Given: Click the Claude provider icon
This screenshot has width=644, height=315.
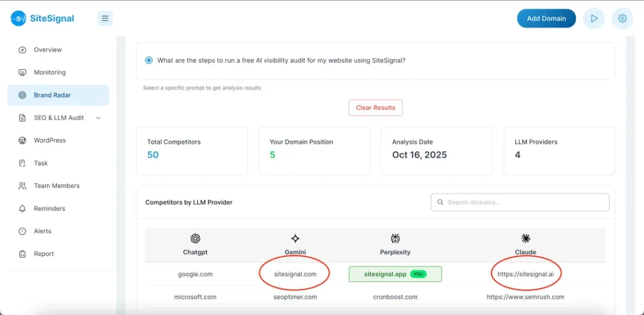Looking at the screenshot, I should pos(526,238).
